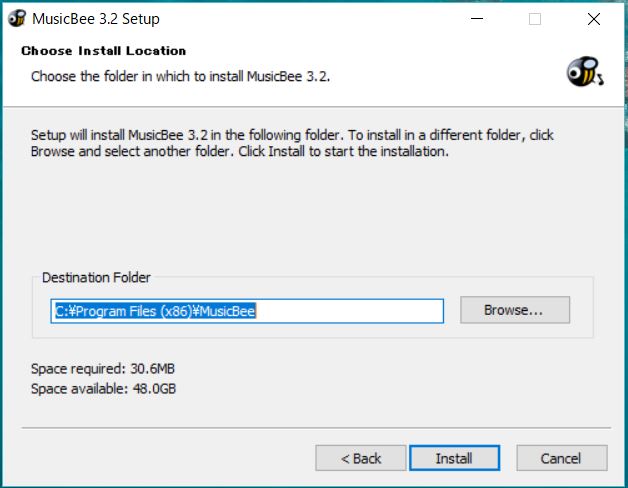
Task: Click the horizontal separator above the buttons
Action: pos(316,428)
